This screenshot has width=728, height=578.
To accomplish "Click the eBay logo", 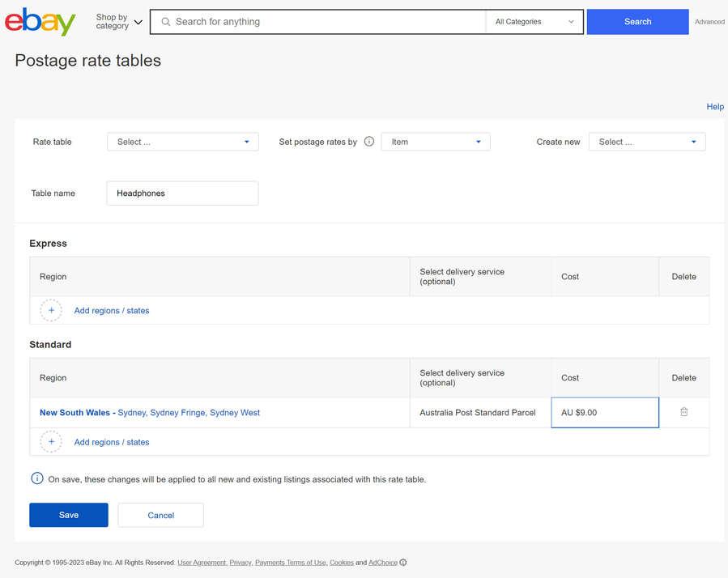I will pyautogui.click(x=40, y=21).
